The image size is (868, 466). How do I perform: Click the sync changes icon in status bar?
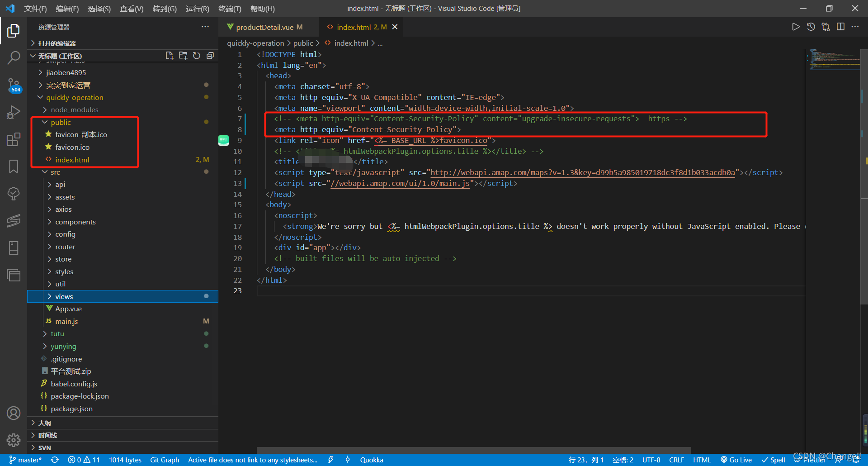(55, 460)
